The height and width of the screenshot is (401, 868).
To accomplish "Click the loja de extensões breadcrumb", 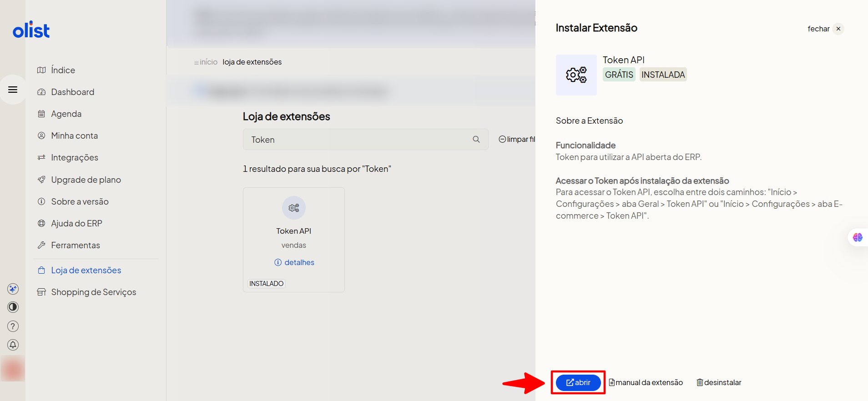I will 252,62.
